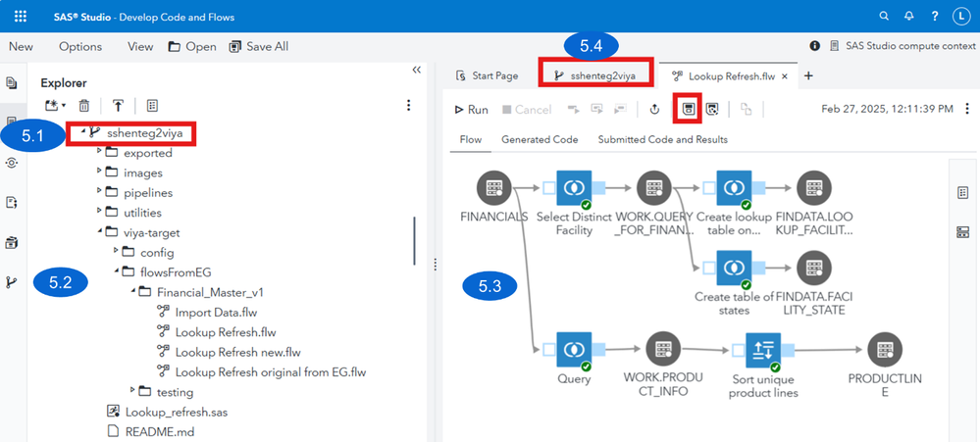Click the Properties icon in Explorer toolbar
The height and width of the screenshot is (442, 980).
152,106
